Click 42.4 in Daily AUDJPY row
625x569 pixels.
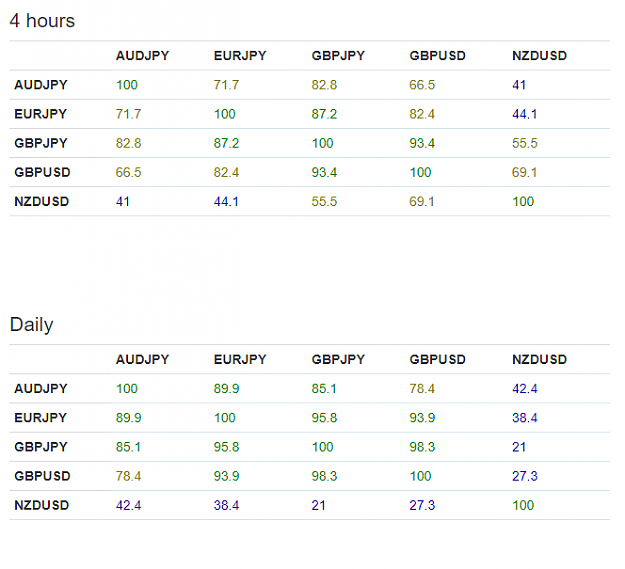coord(525,388)
